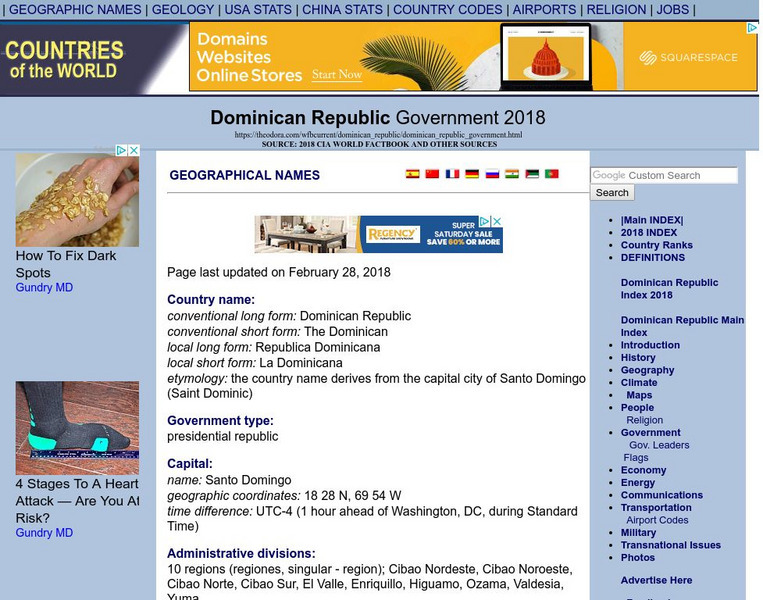Screen dimensions: 763x600
Task: Click the oat-covered hand ad thumbnail
Action: tap(77, 200)
